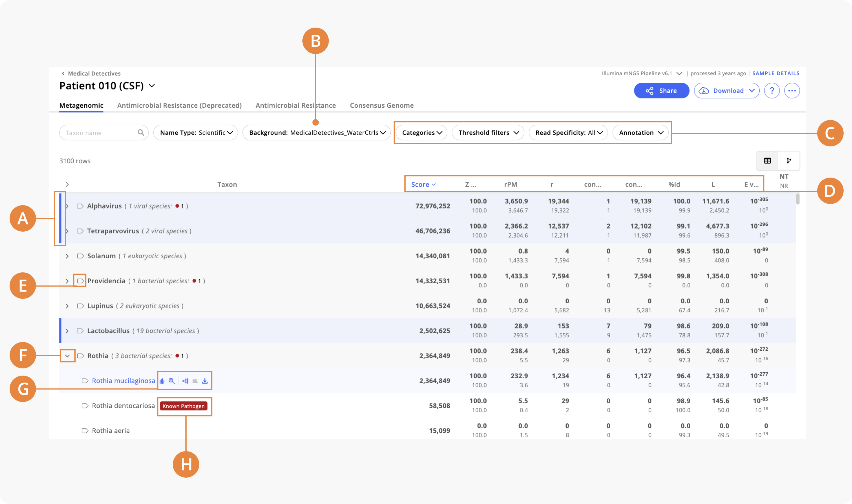Open the Background model dropdown
The height and width of the screenshot is (504, 852).
coord(316,133)
